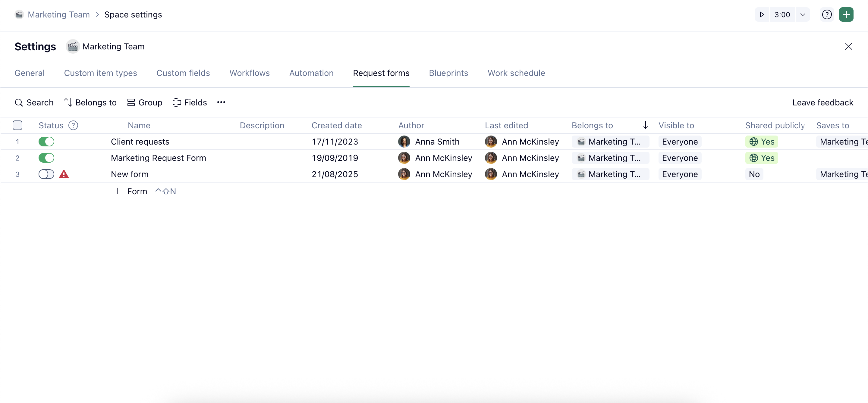
Task: Open the three-dot more options menu
Action: coord(221,102)
